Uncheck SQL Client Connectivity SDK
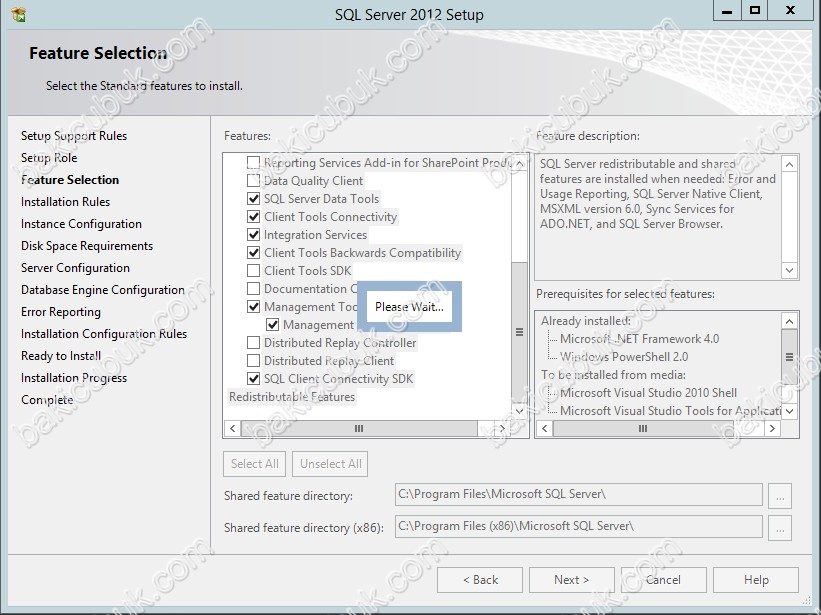The height and width of the screenshot is (615, 821). [253, 378]
